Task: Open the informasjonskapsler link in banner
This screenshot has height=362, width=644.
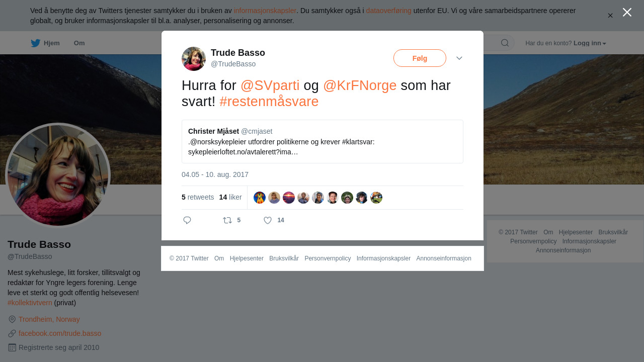Action: 265,11
